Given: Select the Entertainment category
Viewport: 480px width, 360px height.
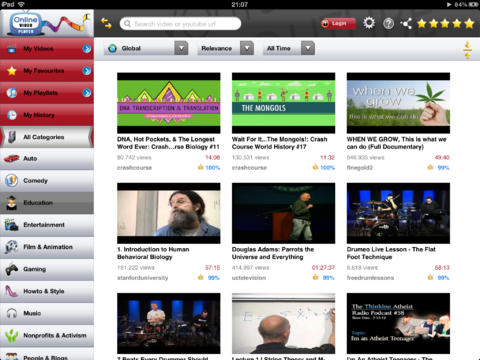Looking at the screenshot, I should click(x=47, y=225).
